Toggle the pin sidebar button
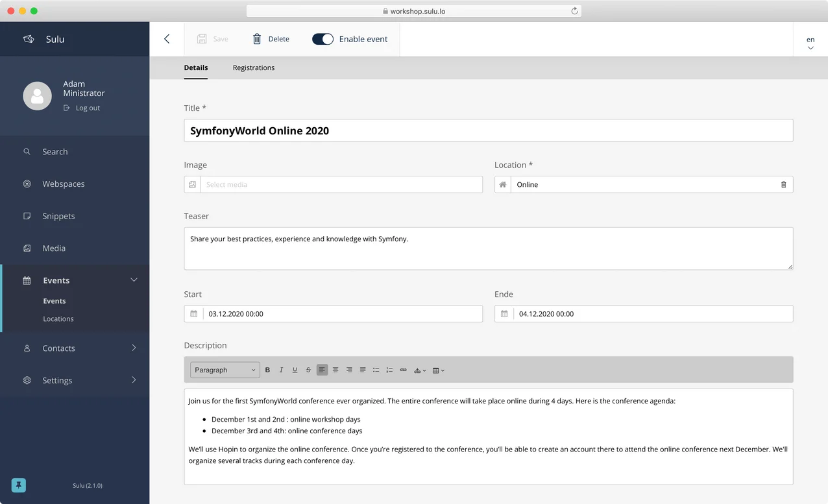 [19, 485]
